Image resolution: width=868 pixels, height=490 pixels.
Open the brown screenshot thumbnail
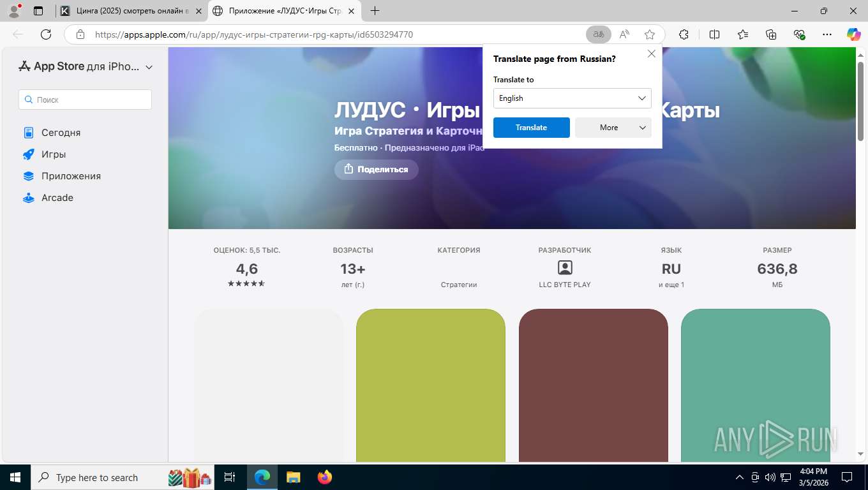point(594,385)
